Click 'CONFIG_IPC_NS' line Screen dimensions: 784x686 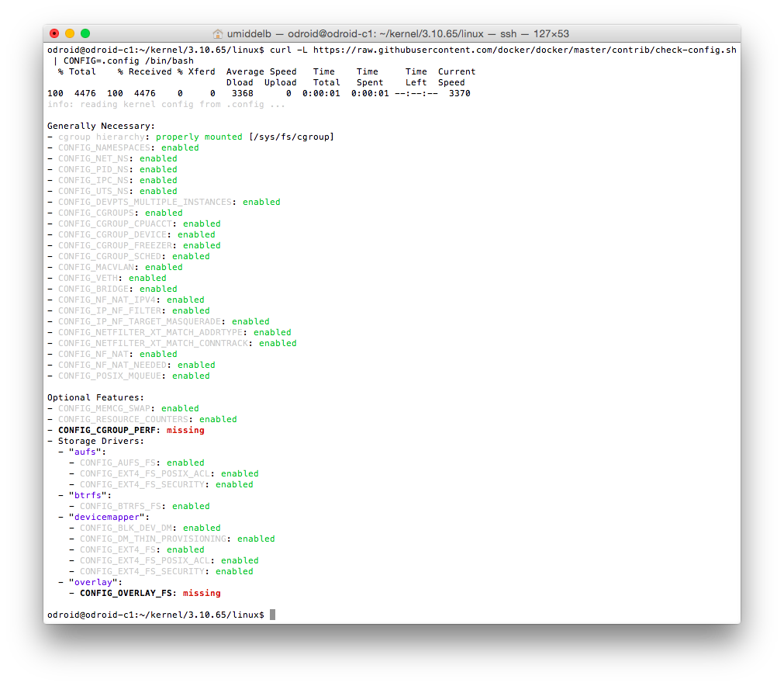112,180
